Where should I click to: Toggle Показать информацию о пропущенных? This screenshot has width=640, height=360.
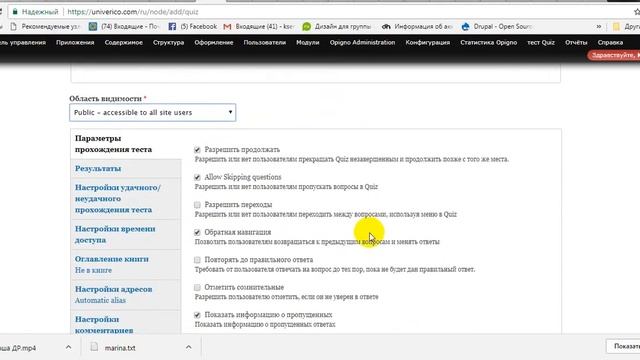pos(197,315)
